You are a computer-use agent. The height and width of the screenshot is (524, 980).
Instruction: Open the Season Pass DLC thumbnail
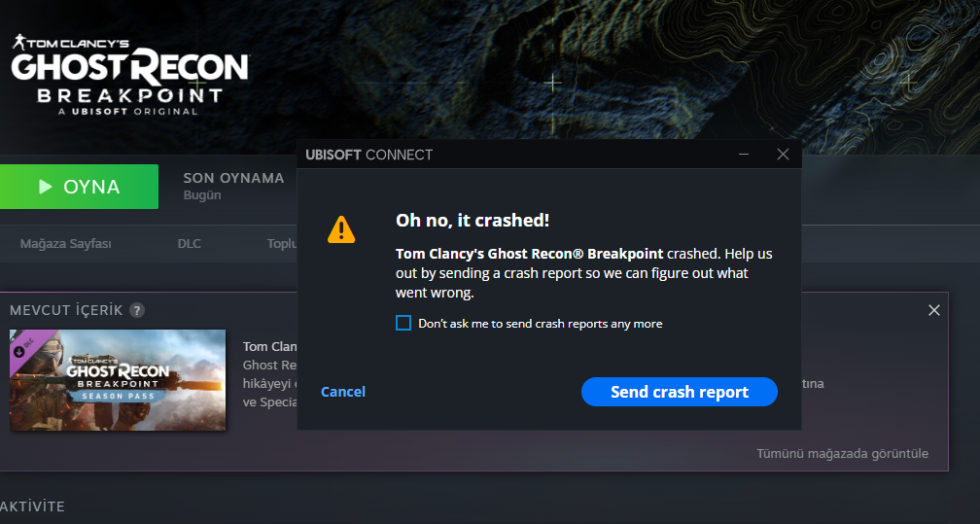tap(118, 380)
